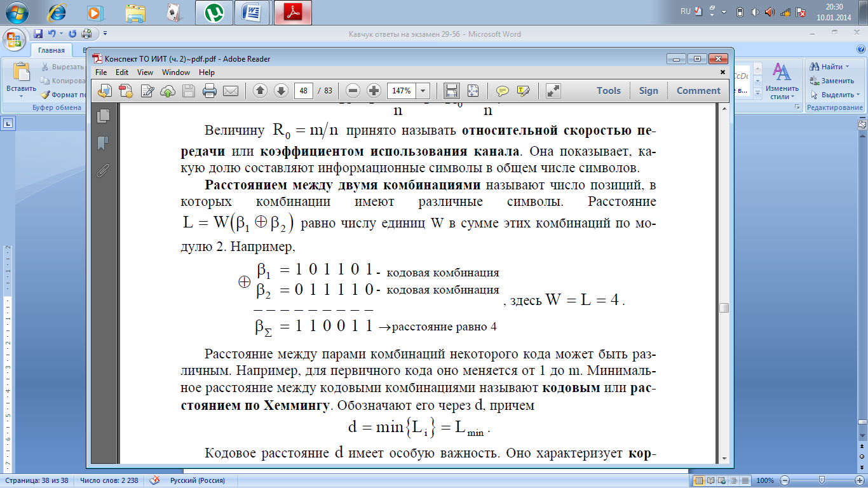868x488 pixels.
Task: Open the Bookmarks panel in Reader
Action: pyautogui.click(x=103, y=143)
